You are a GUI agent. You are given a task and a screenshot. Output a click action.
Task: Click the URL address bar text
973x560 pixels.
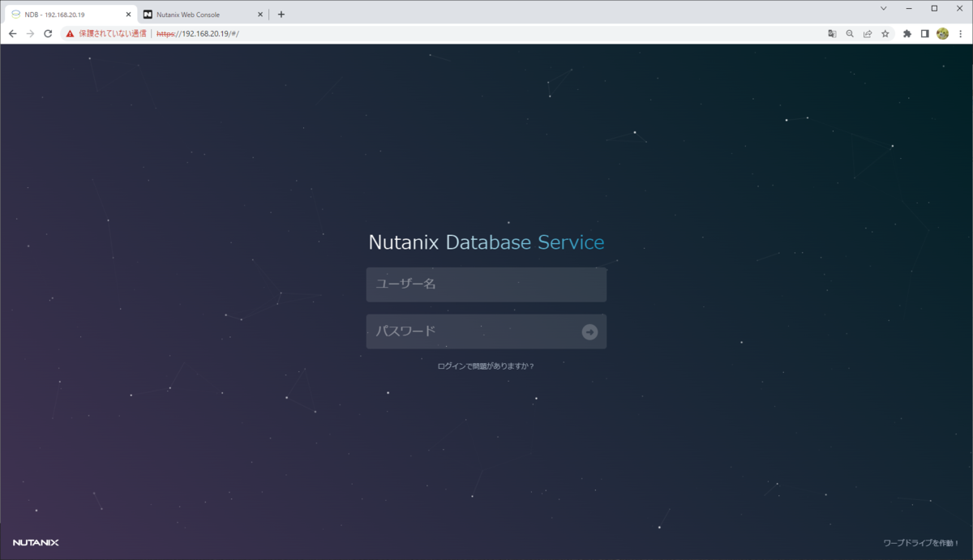(198, 34)
